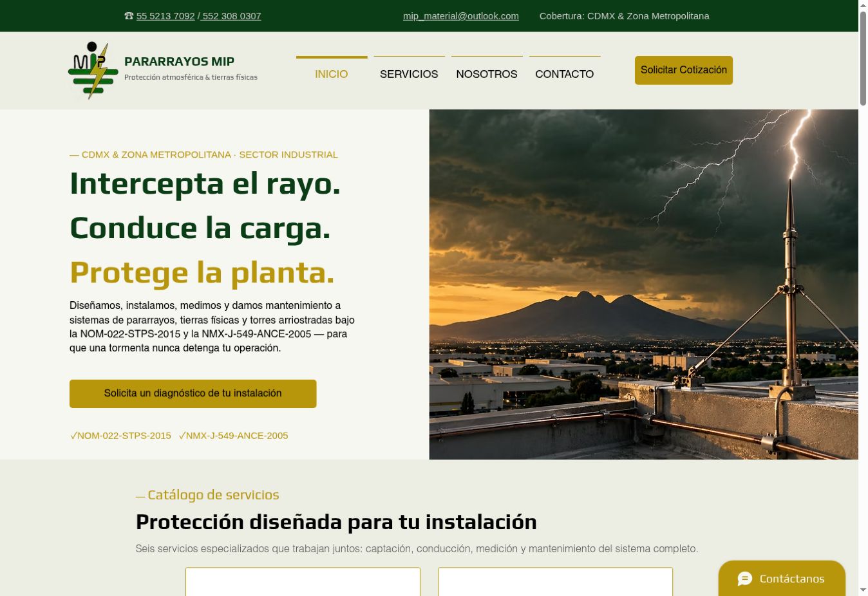Click Solicita un diagnóstico de tu instalación
The width and height of the screenshot is (868, 596).
coord(193,393)
